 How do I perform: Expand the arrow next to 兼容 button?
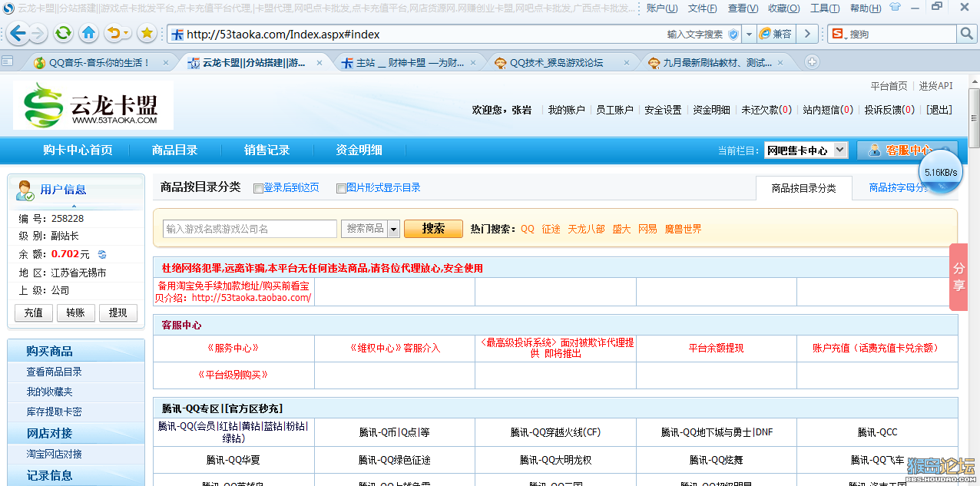tap(807, 35)
